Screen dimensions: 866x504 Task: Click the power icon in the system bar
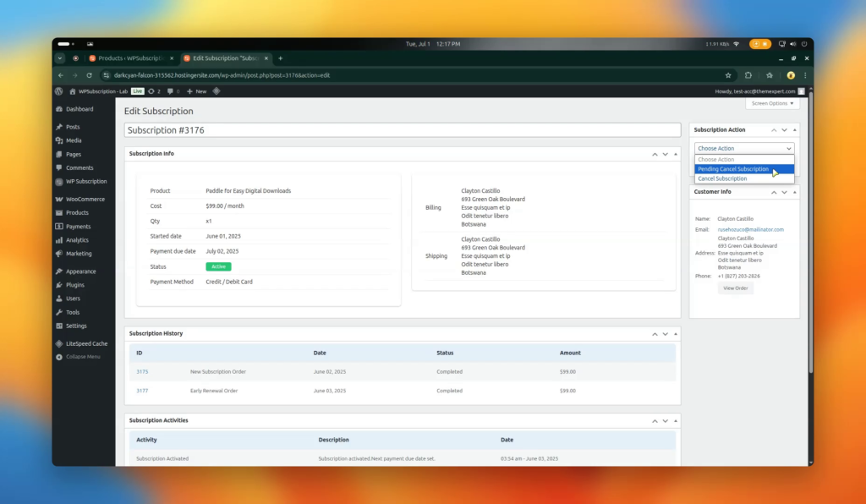(804, 44)
